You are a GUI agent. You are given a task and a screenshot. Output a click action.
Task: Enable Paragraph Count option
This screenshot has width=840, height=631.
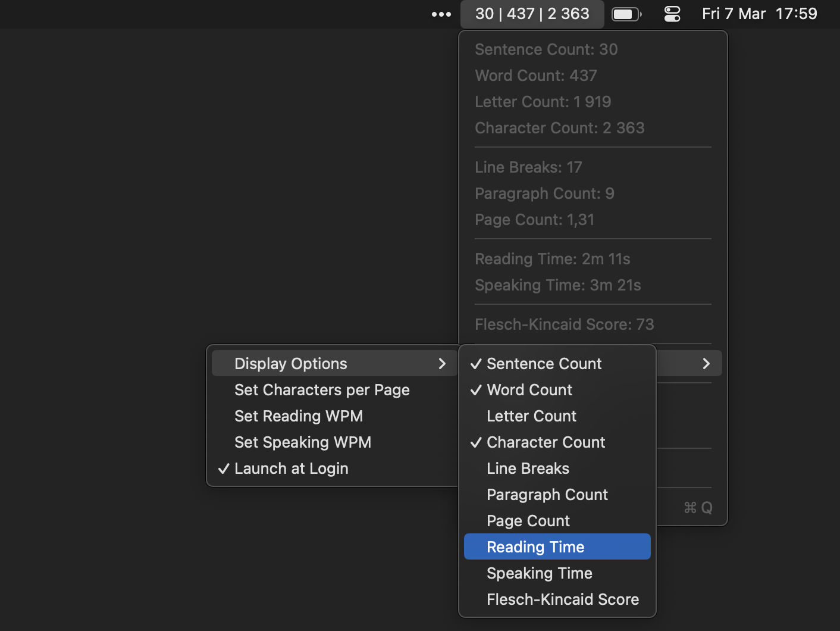tap(547, 495)
